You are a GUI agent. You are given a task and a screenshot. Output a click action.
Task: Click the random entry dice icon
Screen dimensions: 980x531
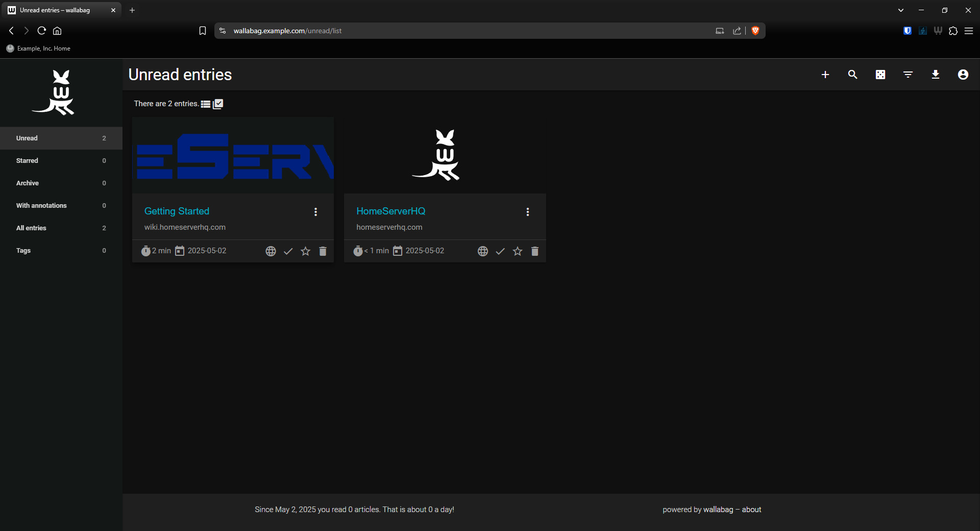[x=880, y=75]
